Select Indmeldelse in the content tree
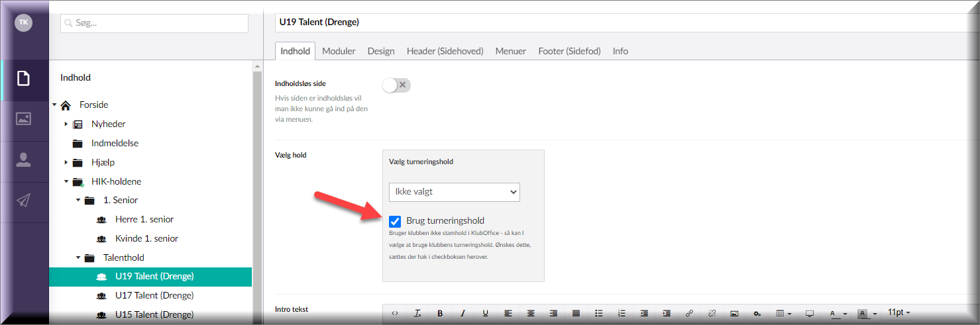Screen dimensions: 980x325 click(x=115, y=143)
